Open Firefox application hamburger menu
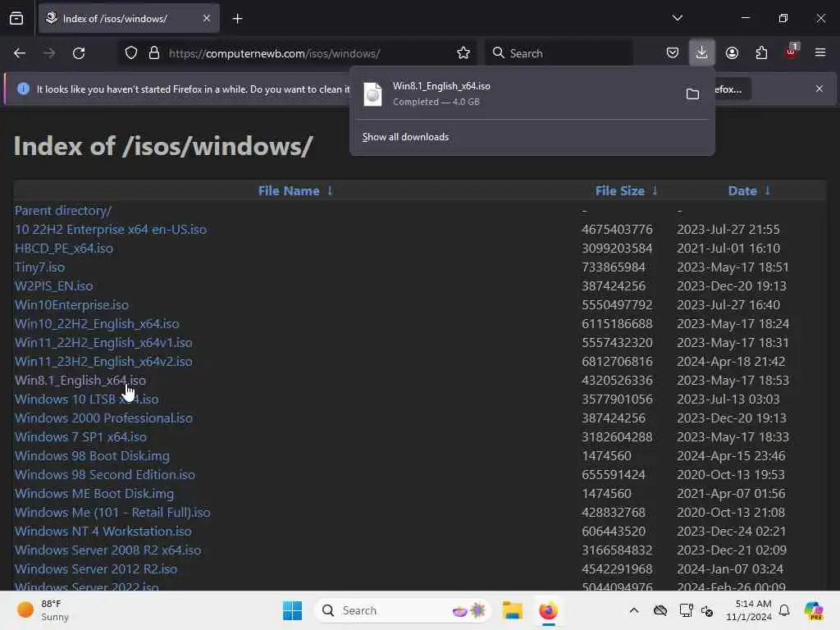This screenshot has height=630, width=840. 820,52
